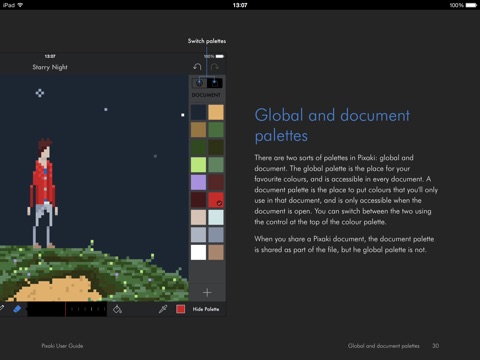The width and height of the screenshot is (480, 360).
Task: Pick the pale peach skin-tone swatch
Action: pyautogui.click(x=198, y=217)
